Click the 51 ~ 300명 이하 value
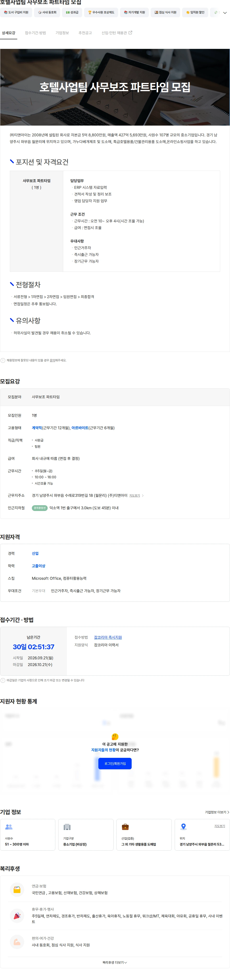The image size is (230, 980). tap(17, 844)
